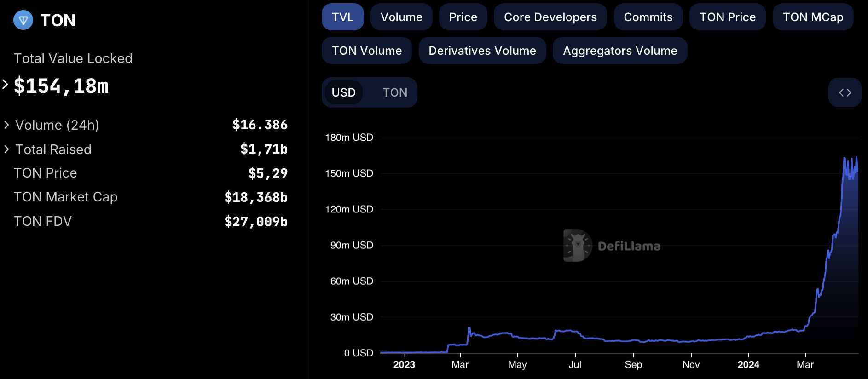This screenshot has height=379, width=868.
Task: Select the $1,71b total raised value
Action: 264,149
